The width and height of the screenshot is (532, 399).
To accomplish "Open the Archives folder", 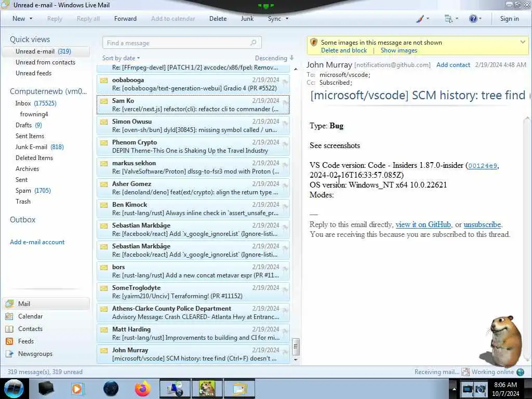I will (x=27, y=169).
